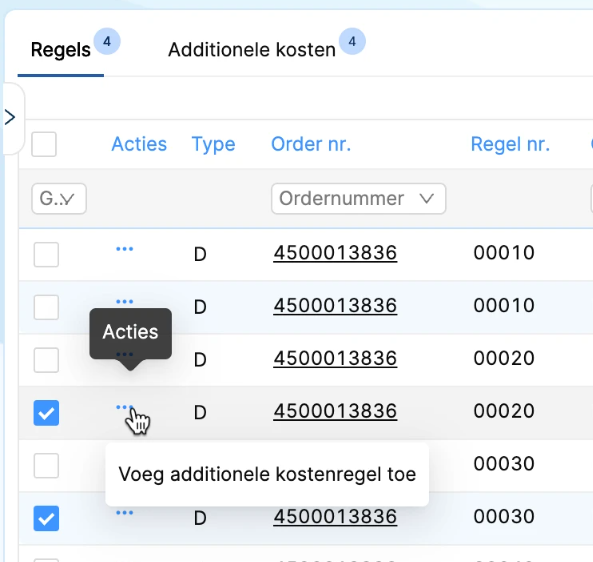
Task: Check the unticked row with regel 00020
Action: click(x=46, y=360)
